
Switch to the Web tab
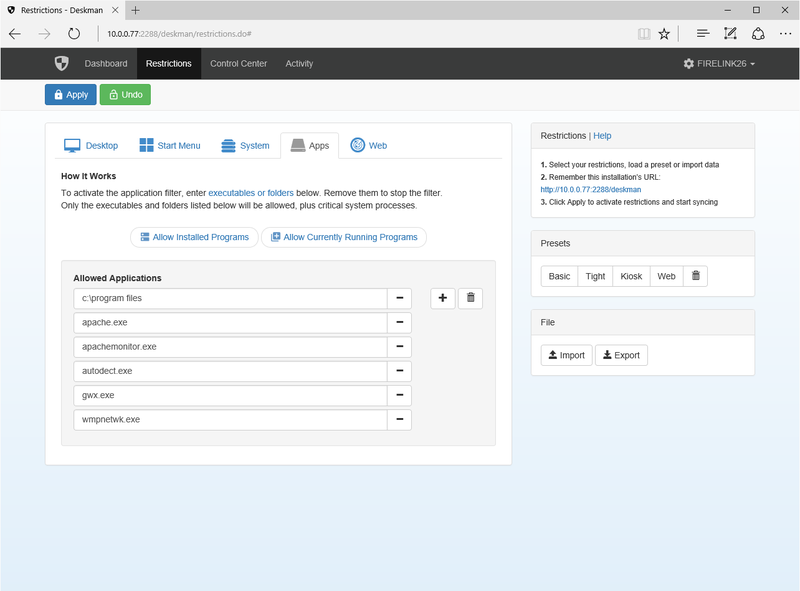pos(369,145)
